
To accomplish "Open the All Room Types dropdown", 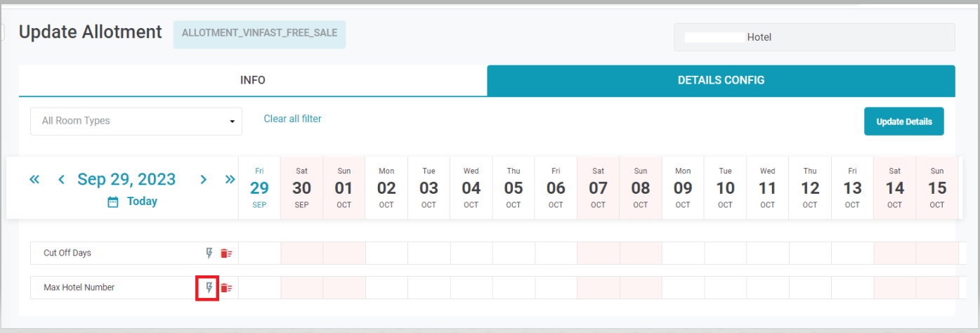I will pos(136,121).
